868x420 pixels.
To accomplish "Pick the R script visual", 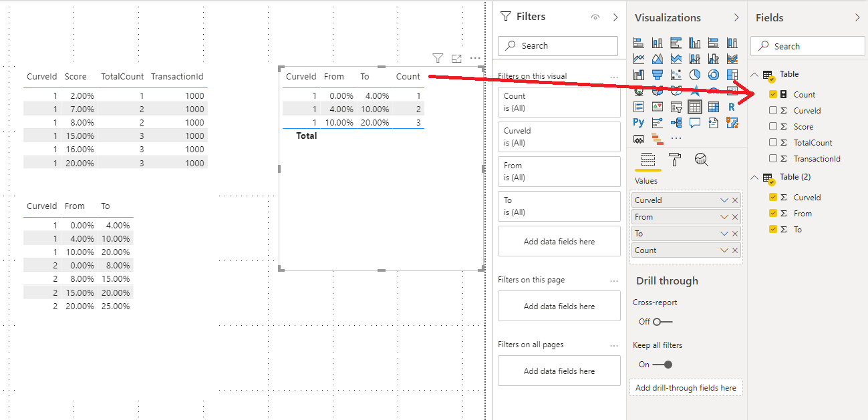I will 732,107.
